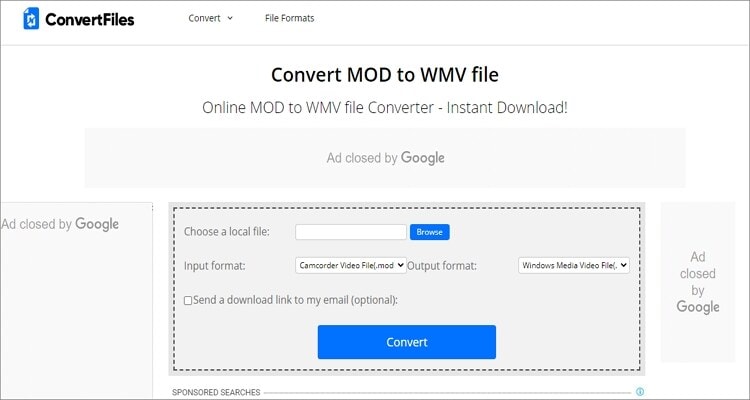Click the ConvertFiles brand name text
750x400 pixels.
(90, 19)
